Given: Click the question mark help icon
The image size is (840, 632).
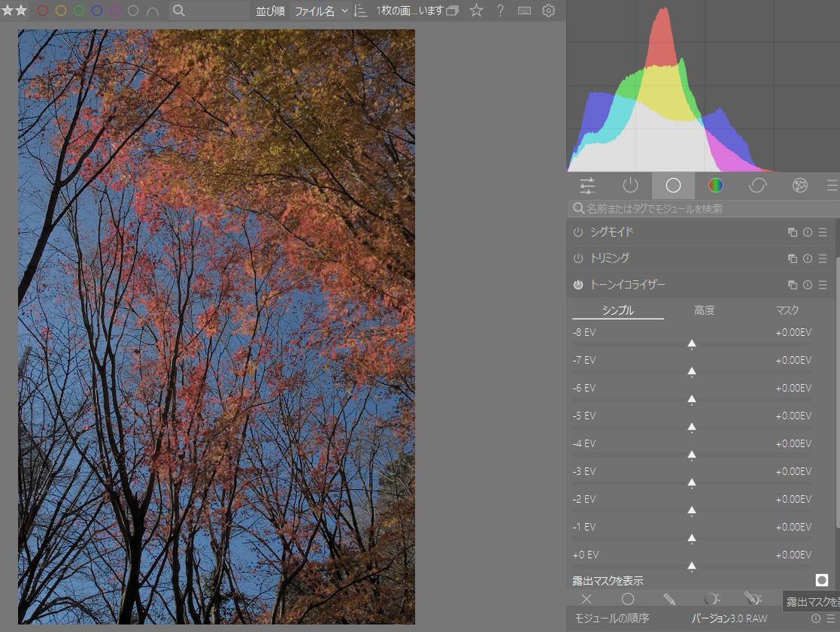Looking at the screenshot, I should pyautogui.click(x=500, y=11).
